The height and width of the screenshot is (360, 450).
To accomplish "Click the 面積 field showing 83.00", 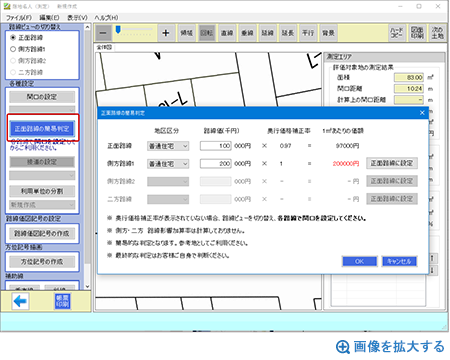I will pyautogui.click(x=409, y=77).
